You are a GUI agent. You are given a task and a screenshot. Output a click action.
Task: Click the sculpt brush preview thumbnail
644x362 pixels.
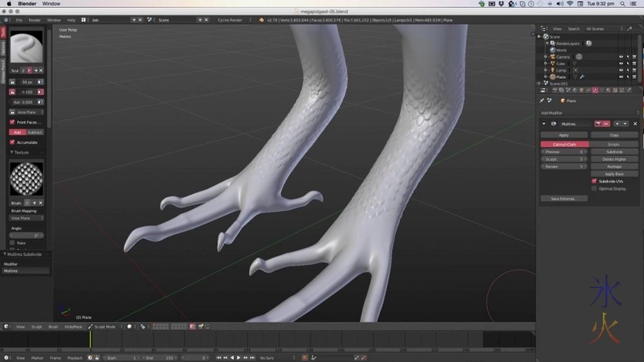pos(27,48)
